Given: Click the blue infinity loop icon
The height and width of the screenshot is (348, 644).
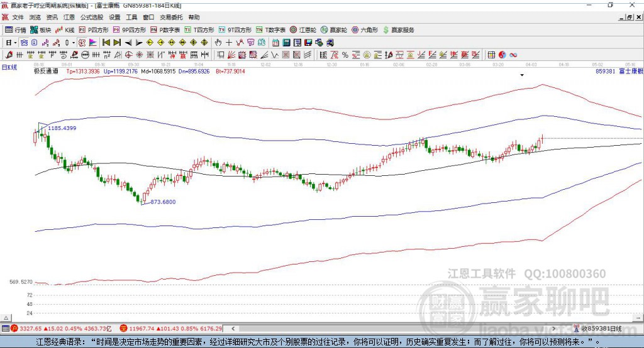Looking at the screenshot, I should (513, 55).
